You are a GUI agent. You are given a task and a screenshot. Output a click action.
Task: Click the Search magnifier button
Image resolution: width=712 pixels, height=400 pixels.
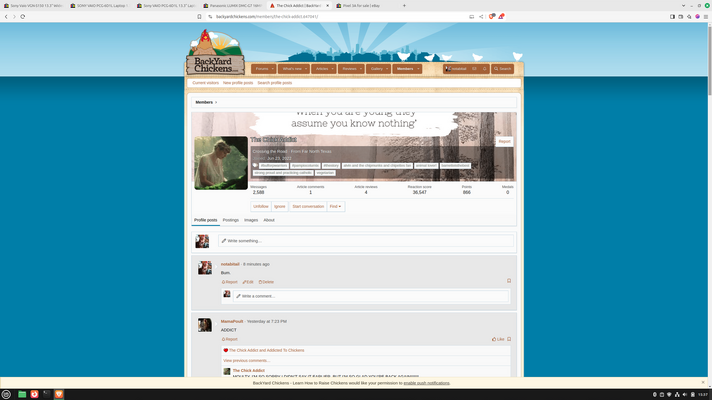[503, 69]
